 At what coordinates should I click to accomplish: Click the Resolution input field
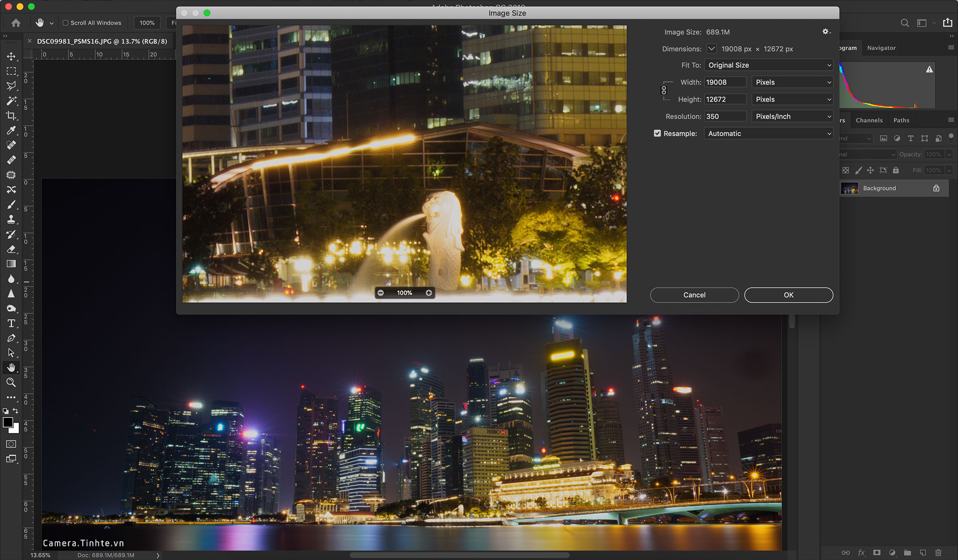pyautogui.click(x=725, y=116)
